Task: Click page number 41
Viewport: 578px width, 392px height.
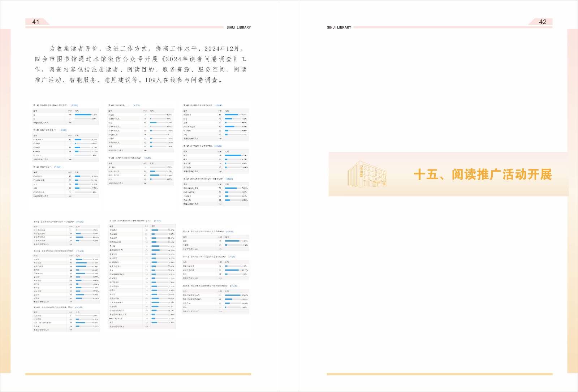Action: click(x=36, y=22)
